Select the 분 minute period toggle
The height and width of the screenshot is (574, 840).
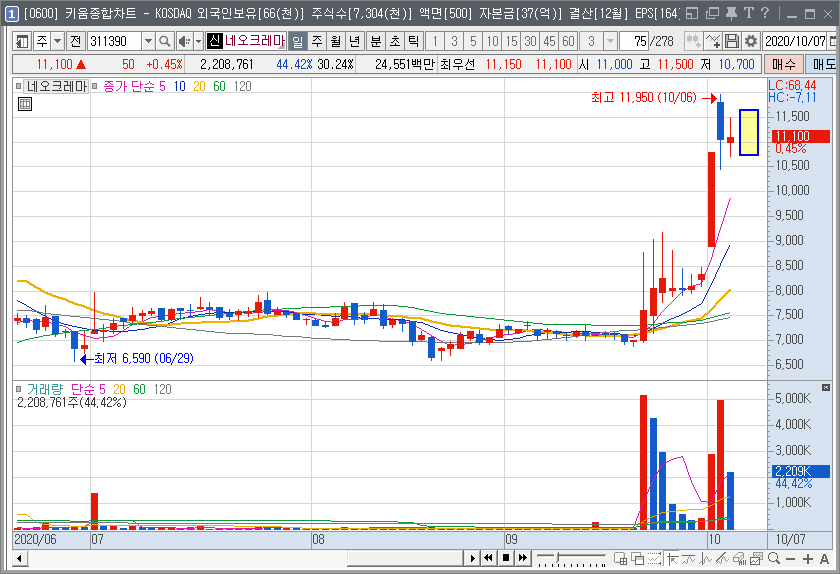click(376, 41)
